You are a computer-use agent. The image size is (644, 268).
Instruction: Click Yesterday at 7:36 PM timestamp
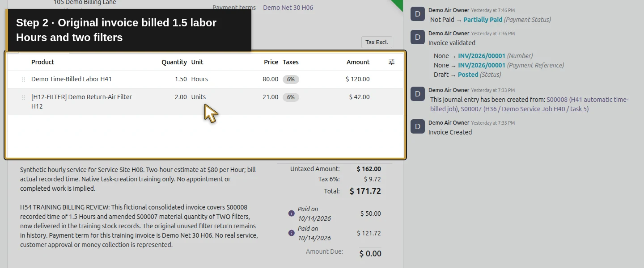492,33
